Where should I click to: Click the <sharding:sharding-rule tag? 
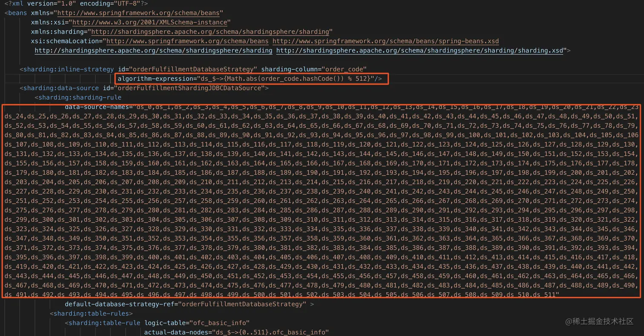tap(78, 97)
